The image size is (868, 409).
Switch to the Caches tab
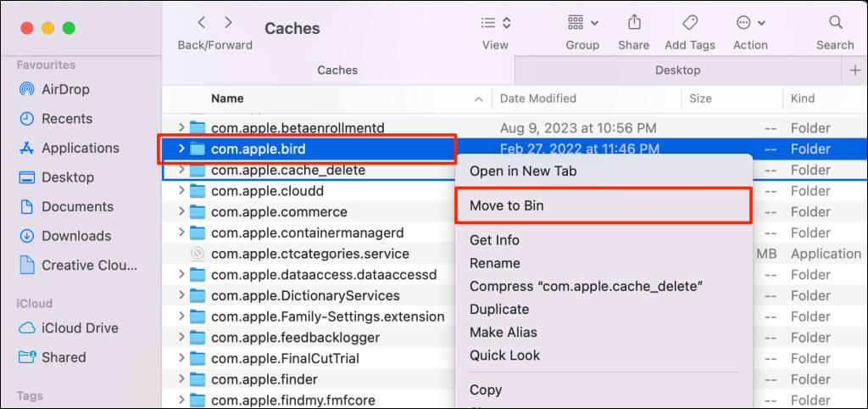tap(337, 70)
